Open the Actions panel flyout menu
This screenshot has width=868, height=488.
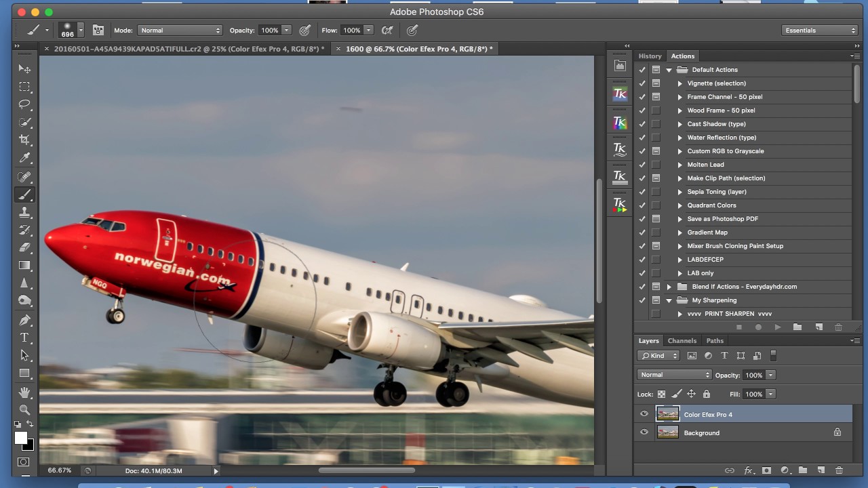tap(855, 56)
